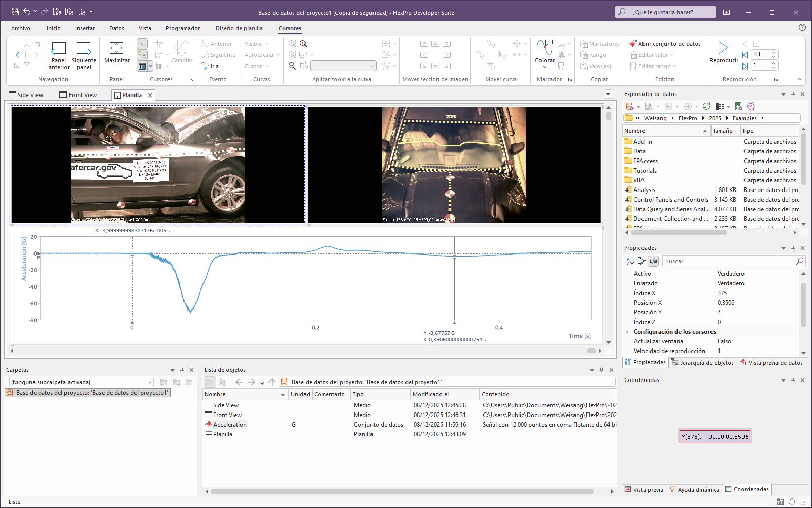Click the Ir a event button
The image size is (812, 508).
211,66
